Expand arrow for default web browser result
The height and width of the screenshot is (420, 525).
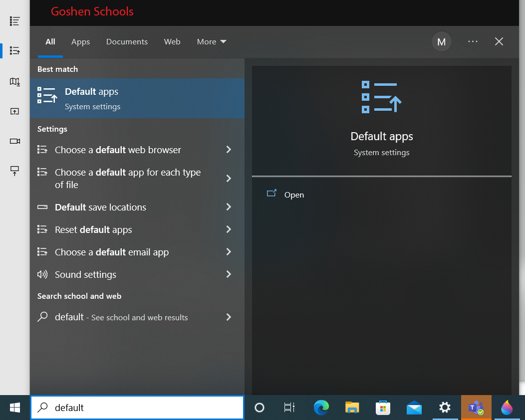coord(229,150)
